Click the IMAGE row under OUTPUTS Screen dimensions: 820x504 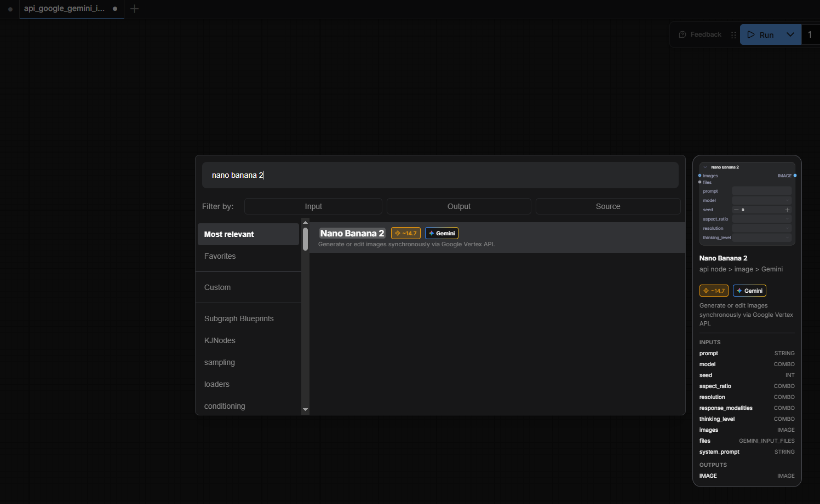747,476
